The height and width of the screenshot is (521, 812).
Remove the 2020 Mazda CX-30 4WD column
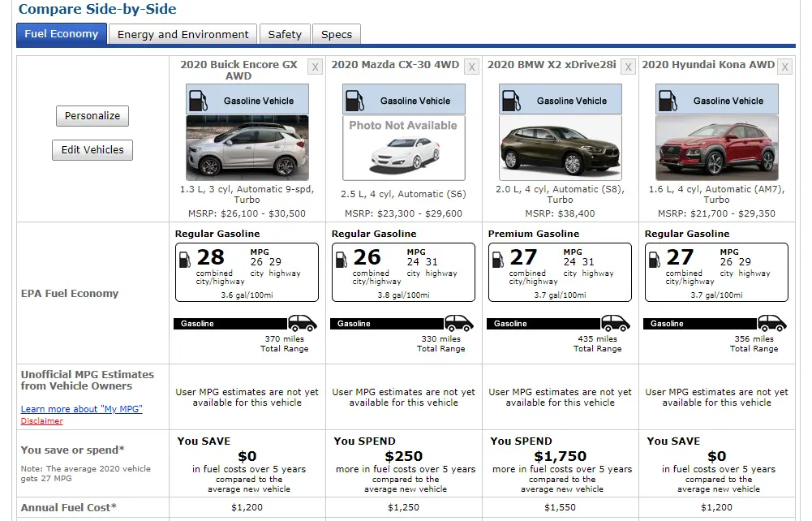[x=471, y=67]
